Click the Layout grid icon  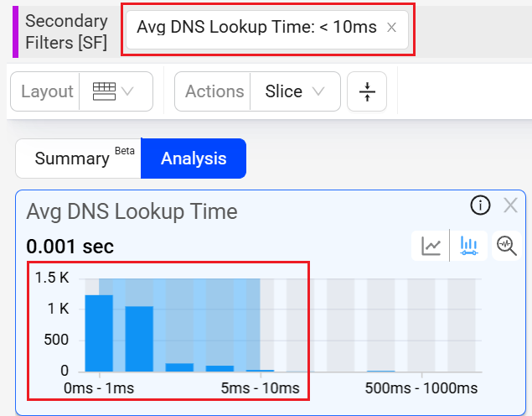[x=105, y=91]
